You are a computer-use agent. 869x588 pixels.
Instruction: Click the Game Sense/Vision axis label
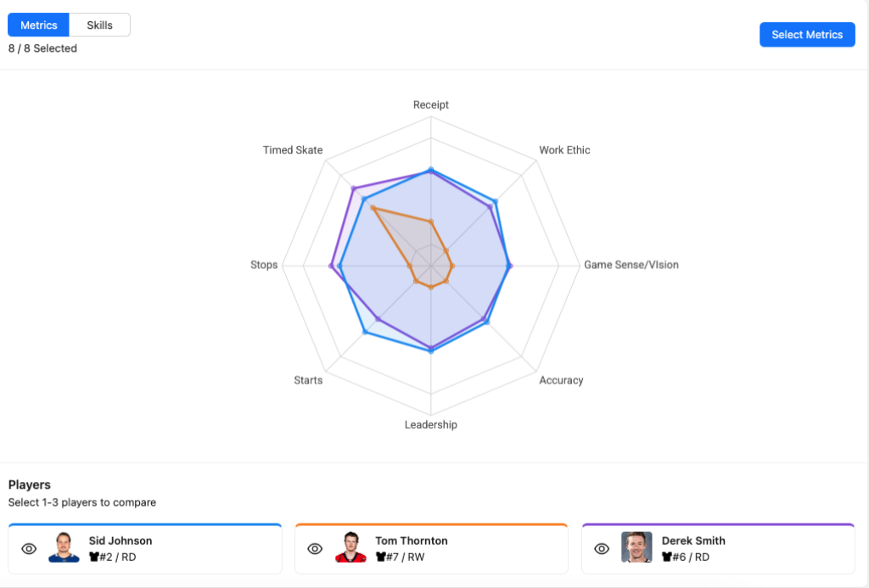(631, 265)
